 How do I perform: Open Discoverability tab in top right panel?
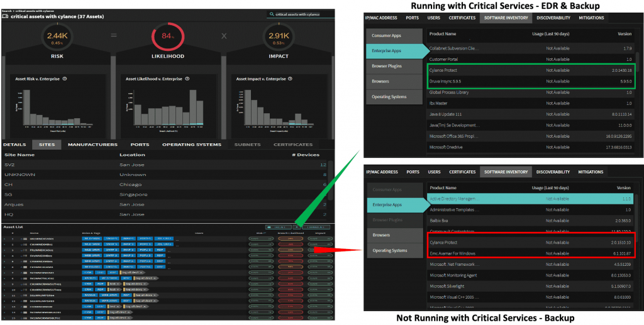[553, 18]
